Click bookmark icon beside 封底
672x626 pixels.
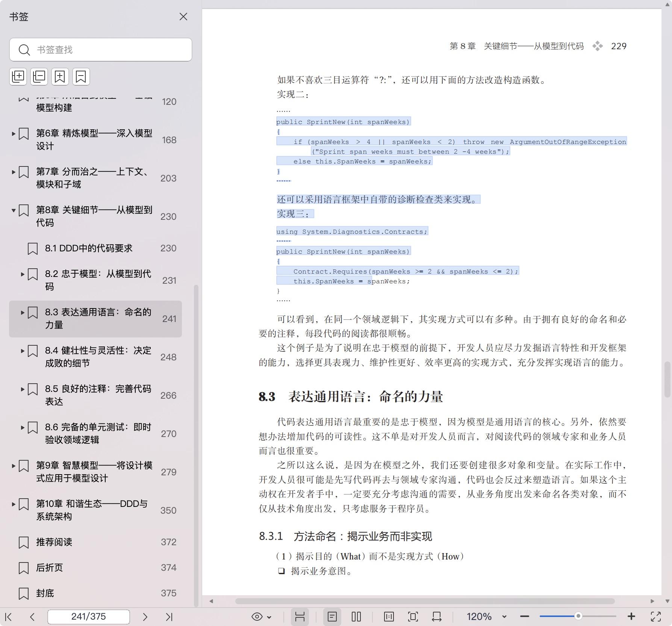pyautogui.click(x=24, y=593)
